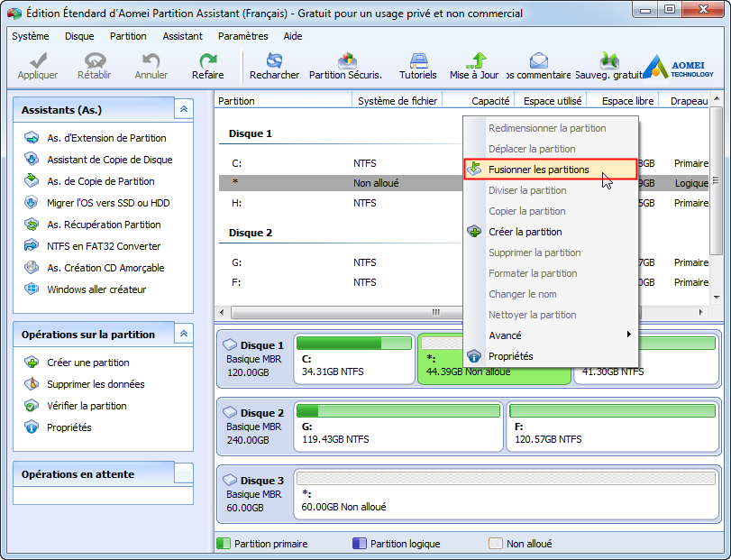Click the Refaire redo arrow icon
731x560 pixels.
pyautogui.click(x=208, y=60)
